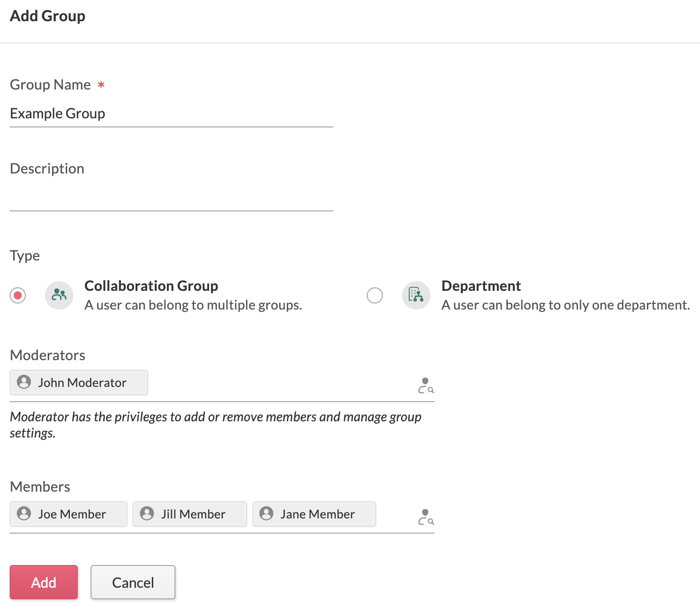
Task: Click the Collaboration Group people icon
Action: 59,295
